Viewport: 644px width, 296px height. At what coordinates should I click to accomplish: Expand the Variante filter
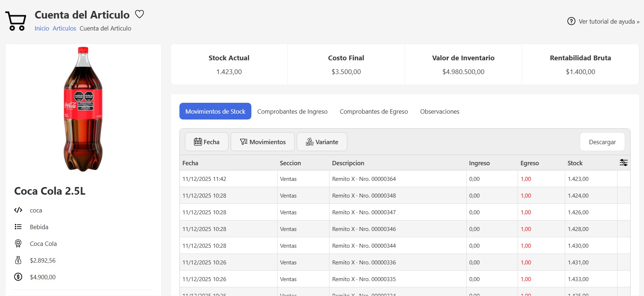322,142
